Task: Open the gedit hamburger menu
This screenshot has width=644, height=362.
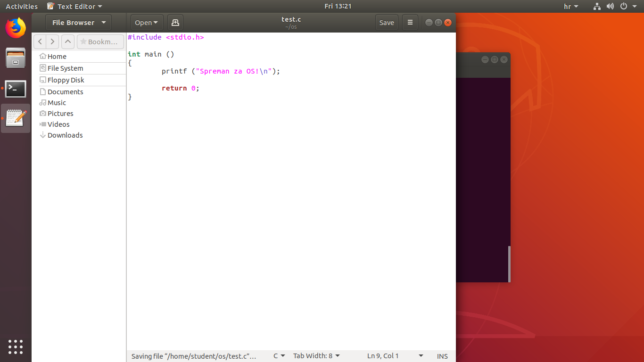Action: 410,23
